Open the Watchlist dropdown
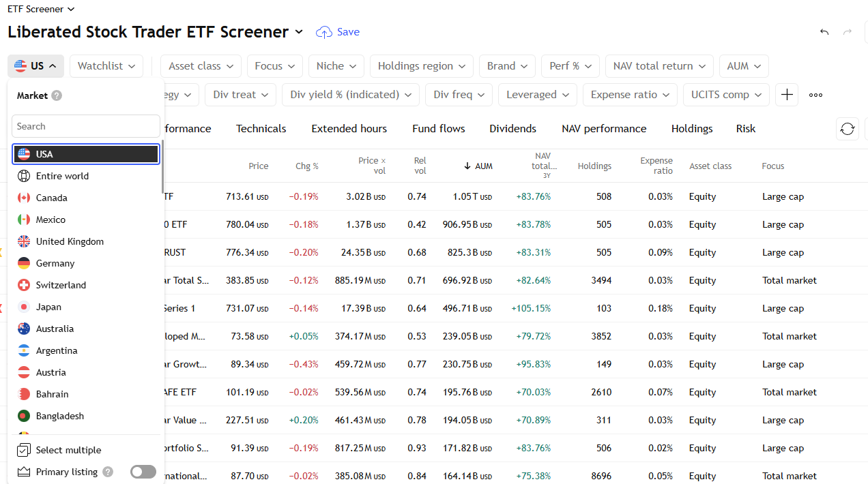The image size is (868, 484). point(106,66)
